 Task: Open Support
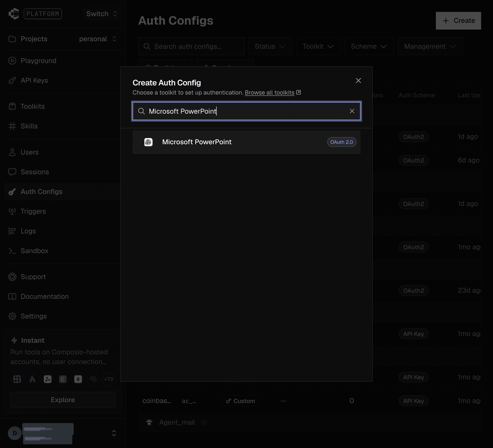point(33,277)
